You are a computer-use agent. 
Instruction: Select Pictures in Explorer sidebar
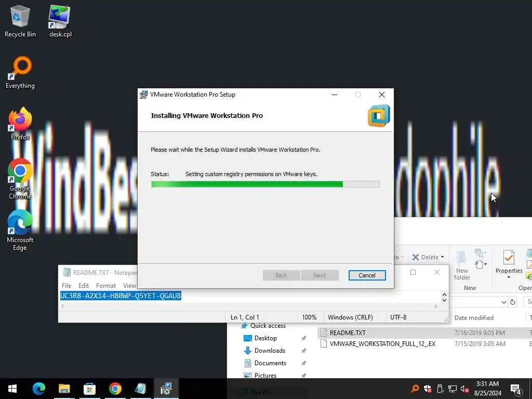[x=265, y=375]
